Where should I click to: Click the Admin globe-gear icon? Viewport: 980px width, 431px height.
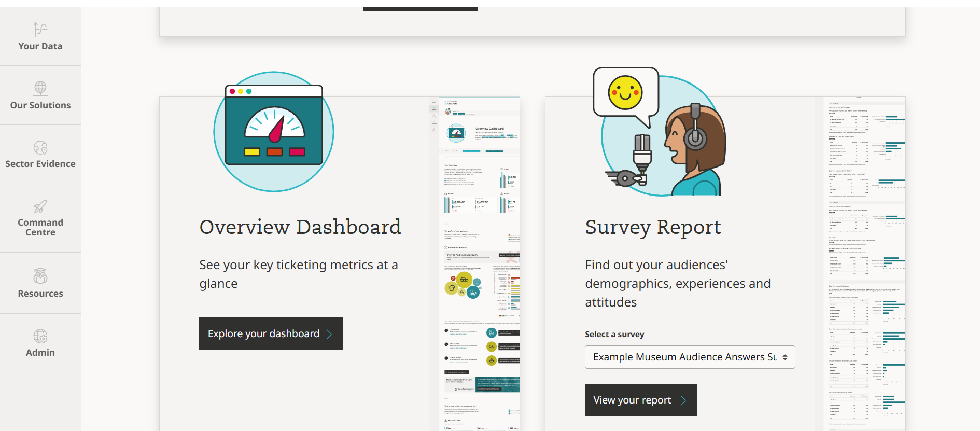click(40, 336)
